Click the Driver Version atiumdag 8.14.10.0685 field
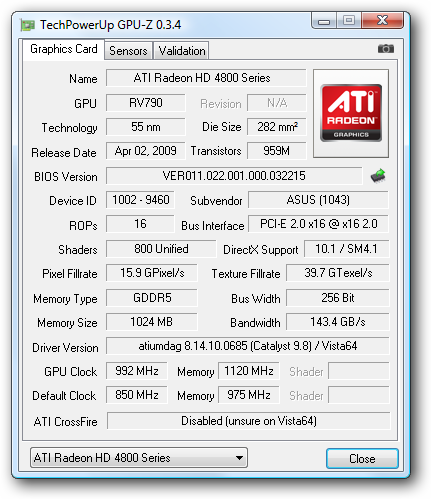 point(248,346)
